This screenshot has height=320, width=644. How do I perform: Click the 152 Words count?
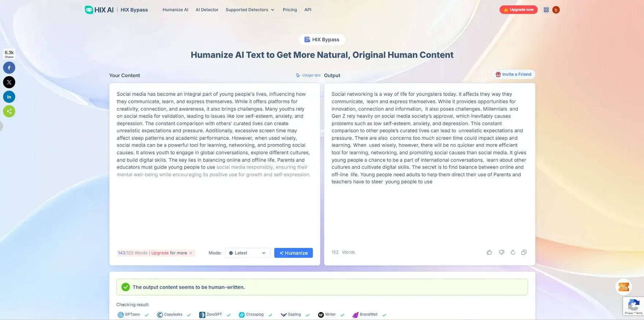343,252
